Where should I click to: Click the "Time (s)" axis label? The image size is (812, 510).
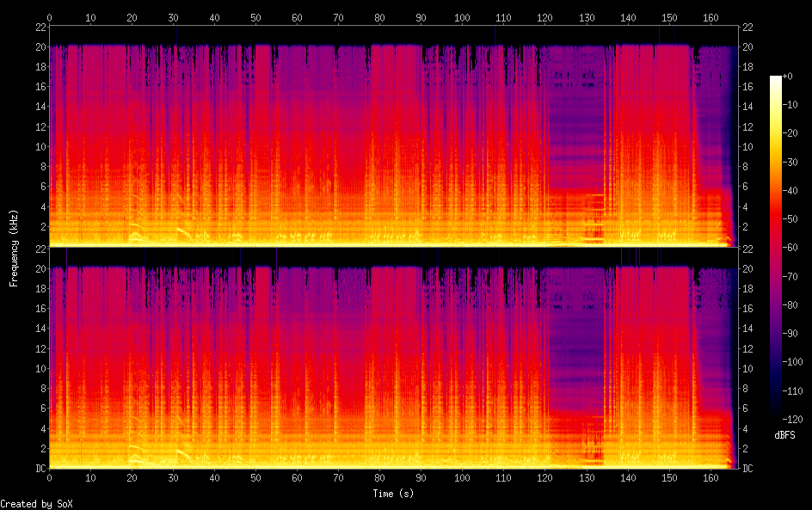coord(393,494)
